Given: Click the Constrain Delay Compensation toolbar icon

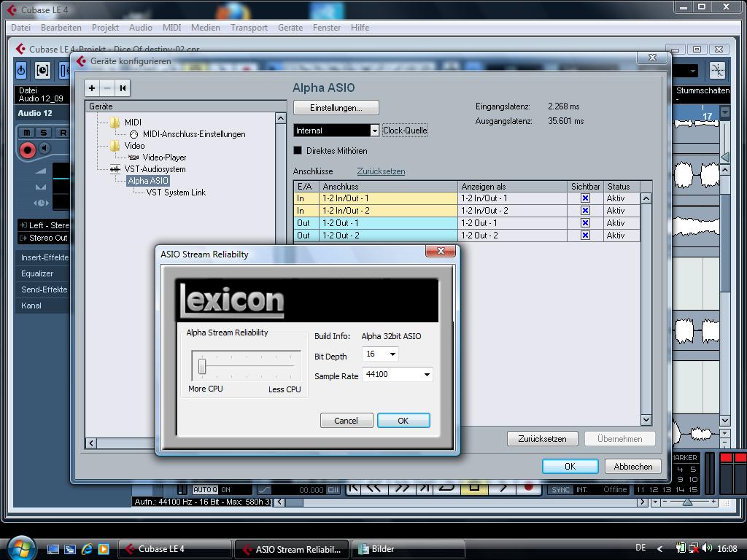Looking at the screenshot, I should click(x=43, y=71).
